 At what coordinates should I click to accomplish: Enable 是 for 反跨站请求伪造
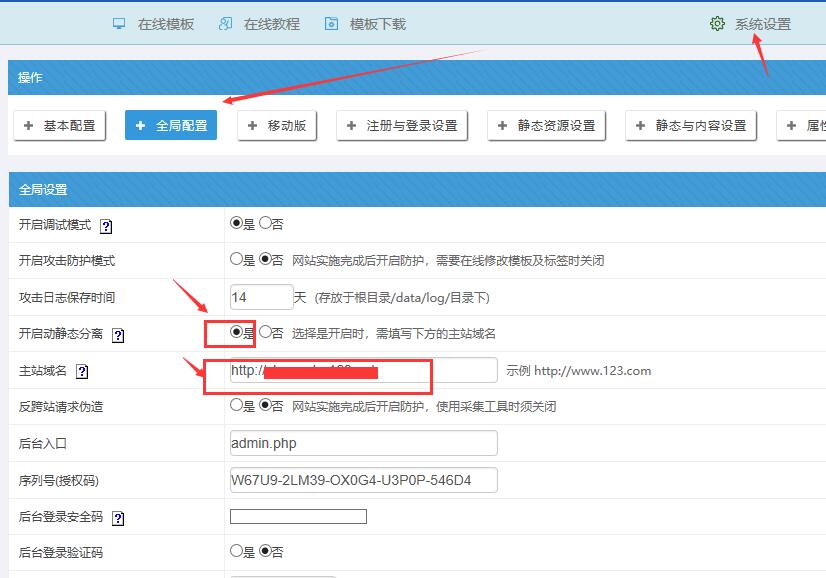pyautogui.click(x=237, y=406)
